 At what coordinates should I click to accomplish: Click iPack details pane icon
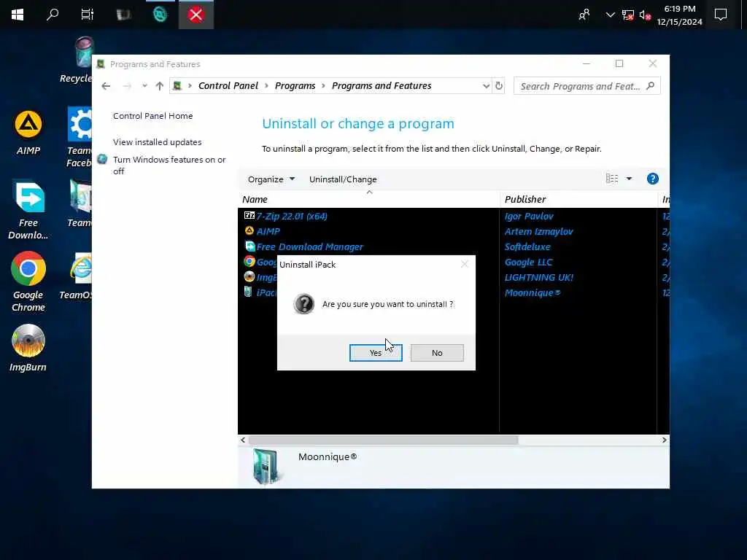click(x=265, y=466)
